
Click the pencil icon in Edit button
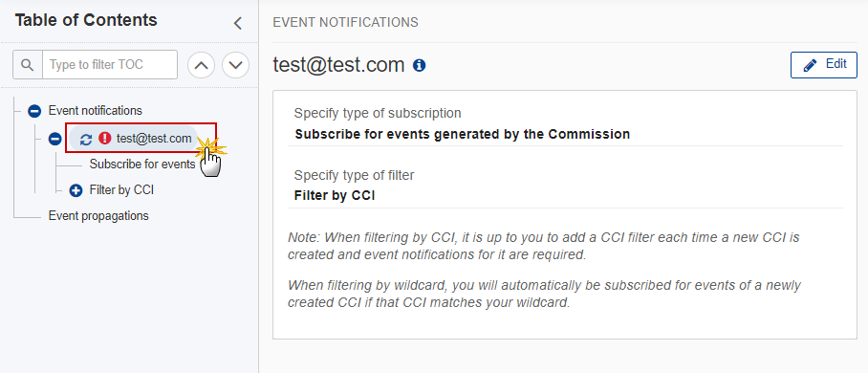click(x=811, y=65)
